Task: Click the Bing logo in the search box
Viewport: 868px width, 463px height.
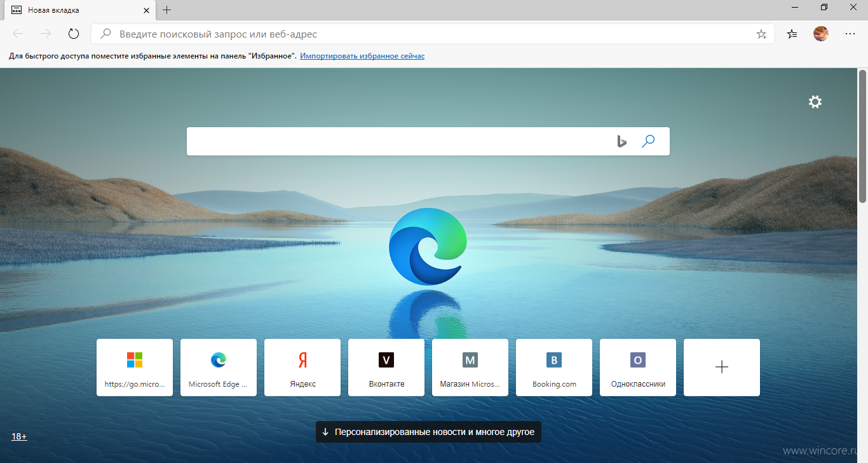Action: click(x=621, y=141)
